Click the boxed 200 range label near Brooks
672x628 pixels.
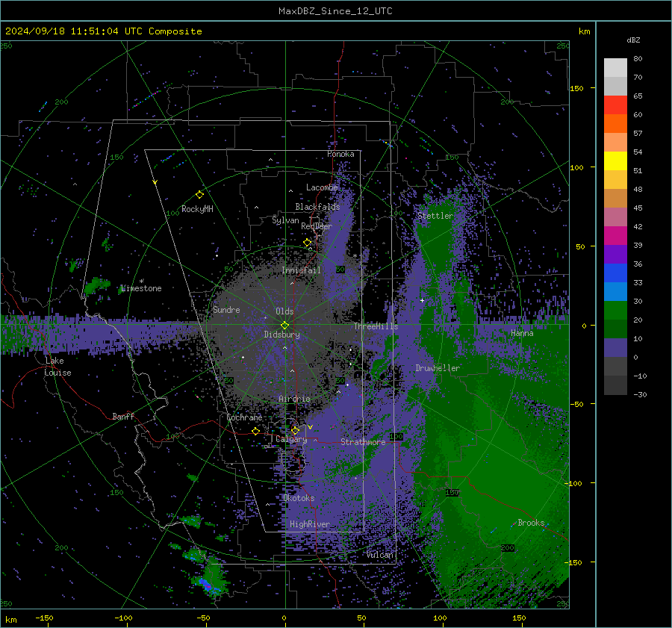pos(508,548)
